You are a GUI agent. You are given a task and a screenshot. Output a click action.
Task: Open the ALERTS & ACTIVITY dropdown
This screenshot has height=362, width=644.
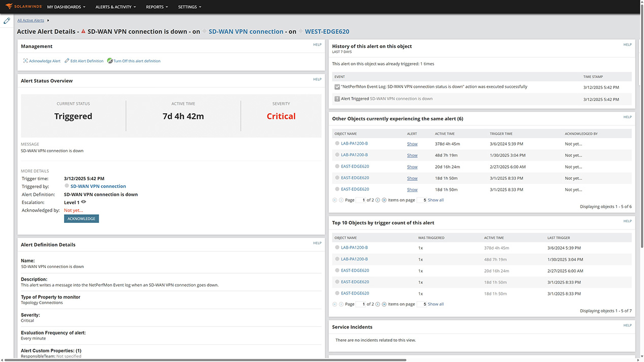pyautogui.click(x=115, y=7)
